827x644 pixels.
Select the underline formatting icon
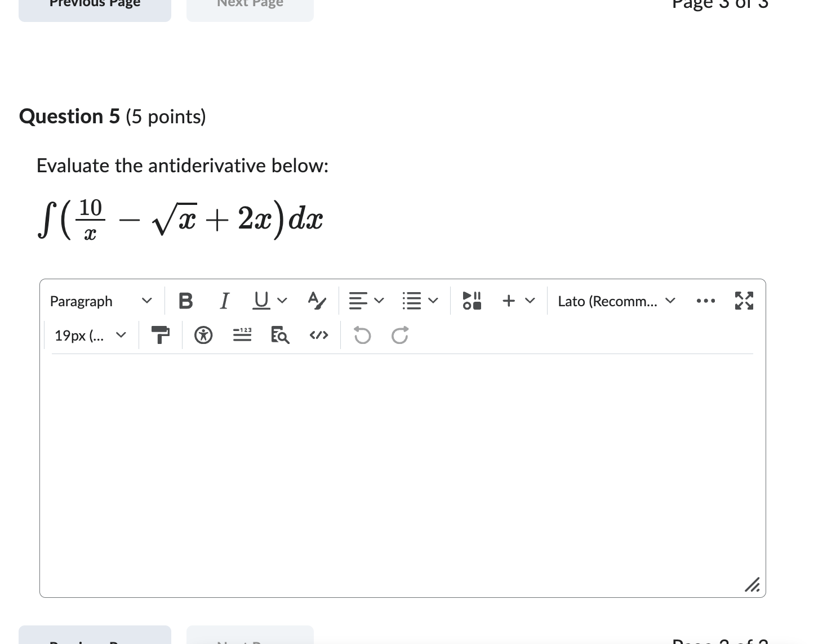tap(260, 301)
